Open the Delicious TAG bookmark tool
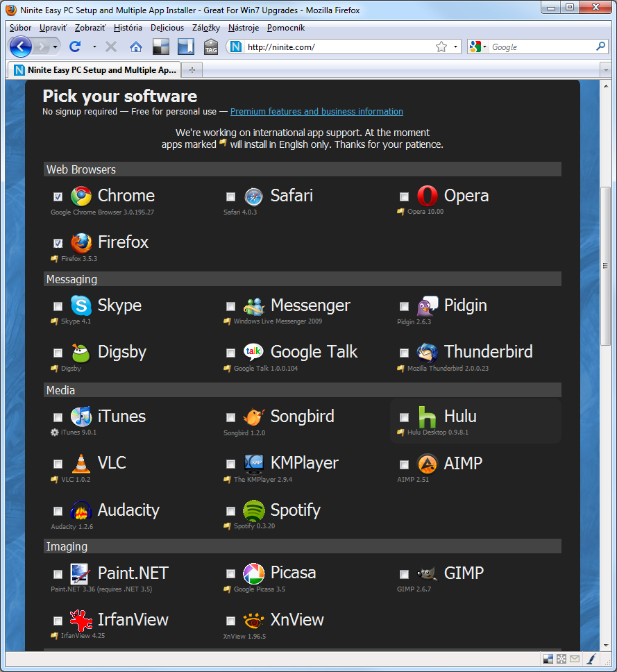The image size is (617, 672). tap(211, 47)
